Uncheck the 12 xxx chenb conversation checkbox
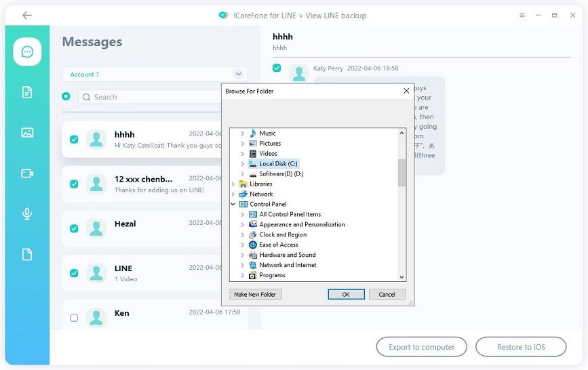This screenshot has height=370, width=588. 74,184
